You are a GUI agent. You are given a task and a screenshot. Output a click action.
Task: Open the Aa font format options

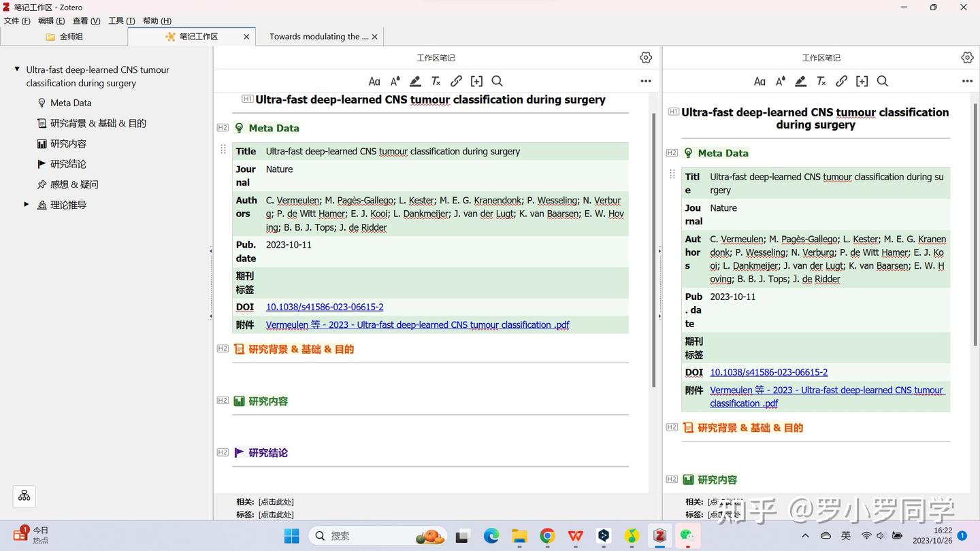point(374,81)
